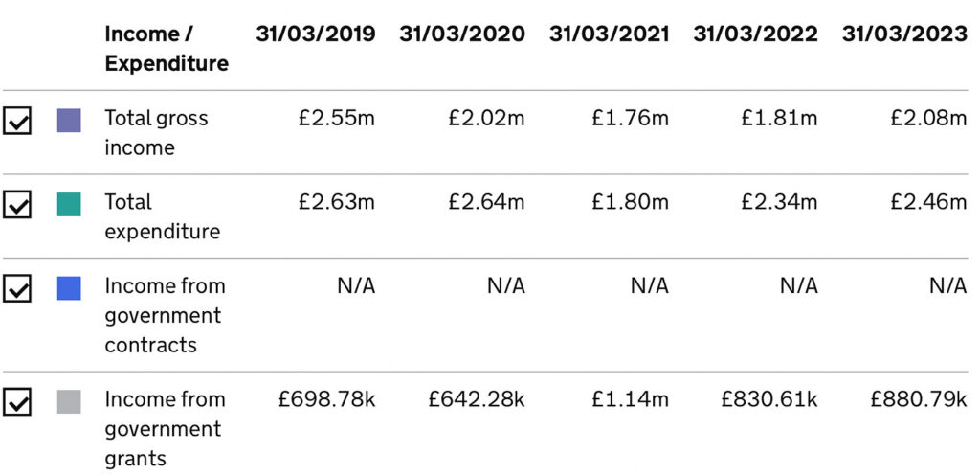Image resolution: width=980 pixels, height=475 pixels.
Task: Click the £2.55m gross income value
Action: (x=336, y=119)
